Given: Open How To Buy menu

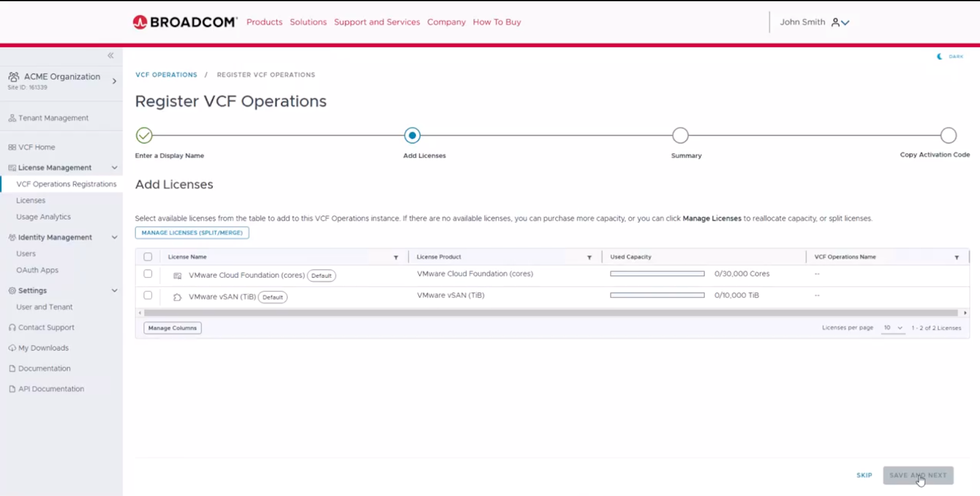Looking at the screenshot, I should 497,22.
